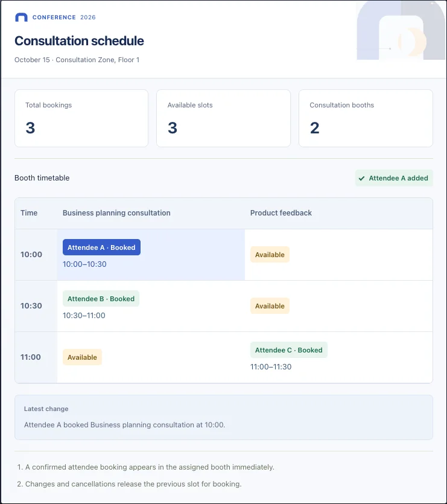
Task: Click the Product feedback column header
Action: [281, 213]
